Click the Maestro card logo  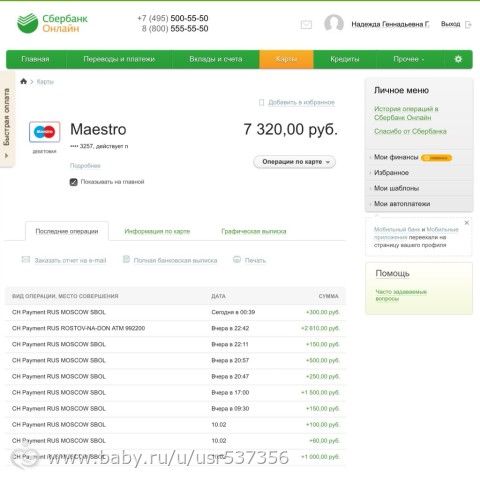[45, 132]
